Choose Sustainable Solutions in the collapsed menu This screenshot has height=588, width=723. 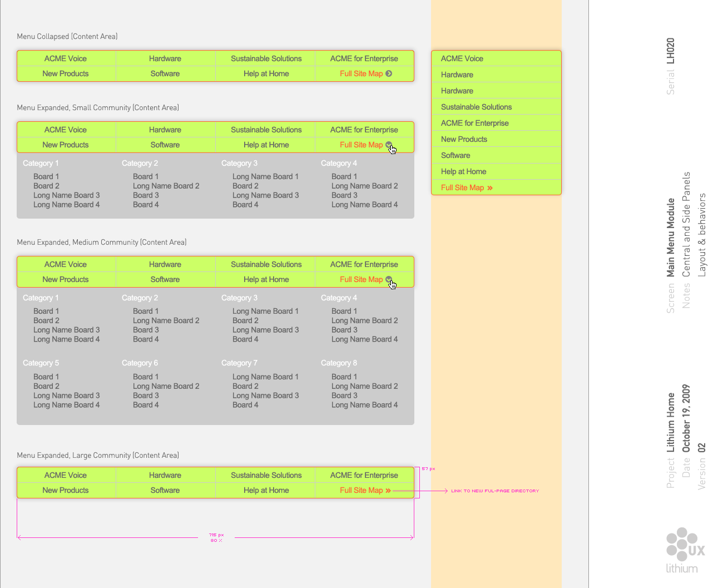coord(266,58)
